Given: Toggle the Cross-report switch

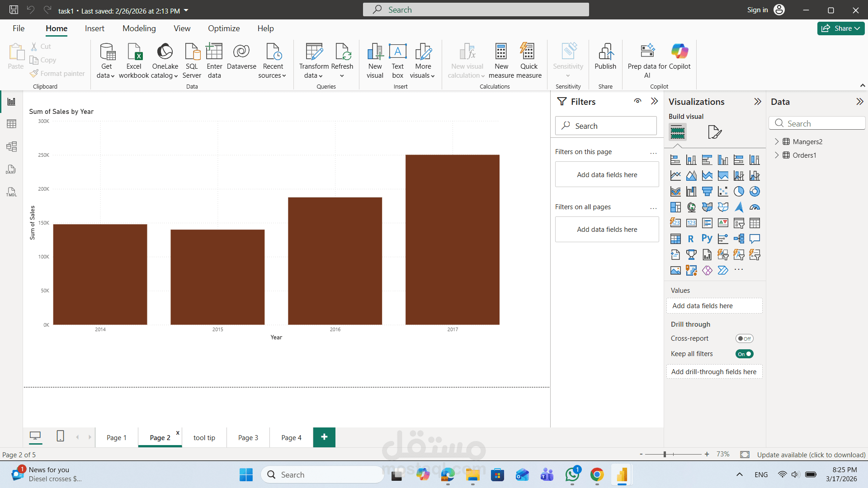Looking at the screenshot, I should click(744, 338).
